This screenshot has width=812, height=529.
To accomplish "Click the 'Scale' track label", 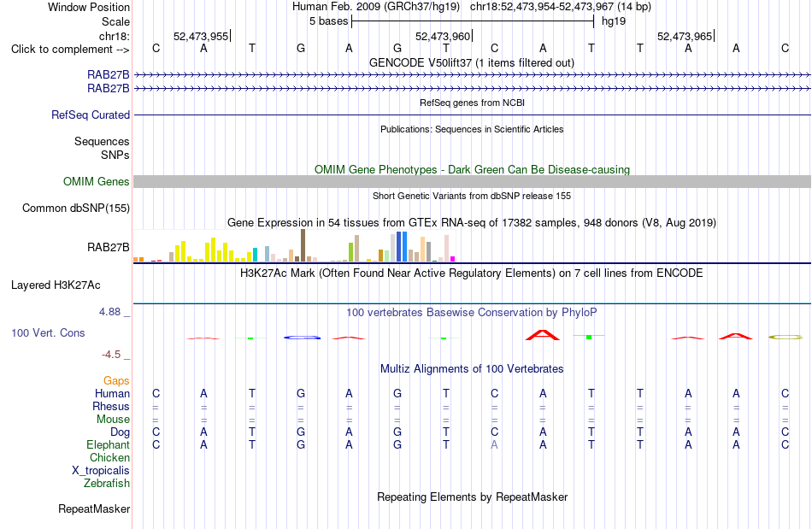I will pyautogui.click(x=115, y=21).
